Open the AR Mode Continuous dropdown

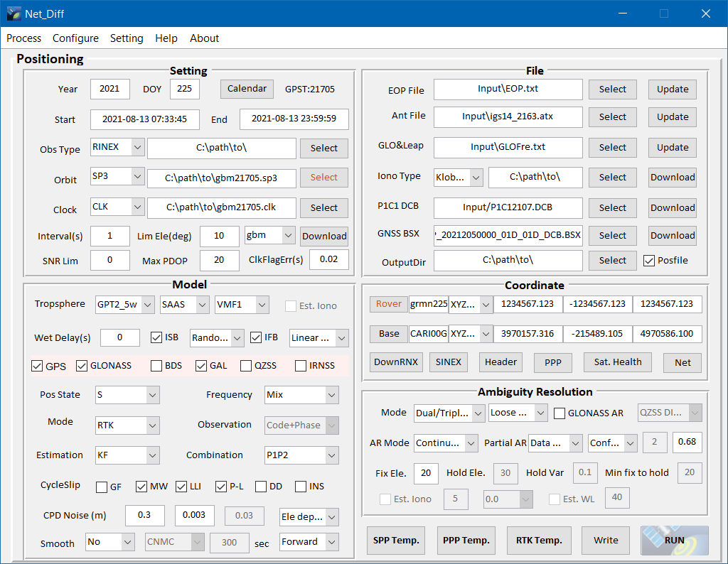point(446,443)
